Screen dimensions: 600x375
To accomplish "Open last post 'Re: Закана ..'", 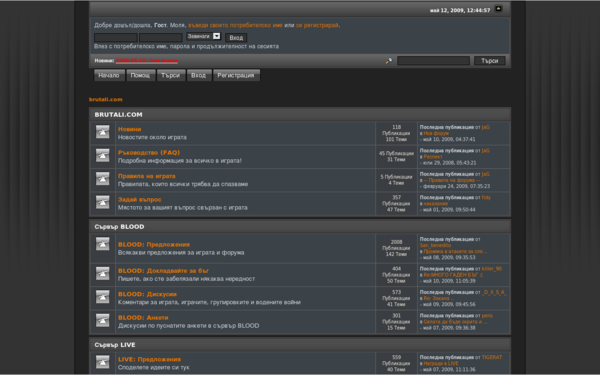I will pos(439,298).
